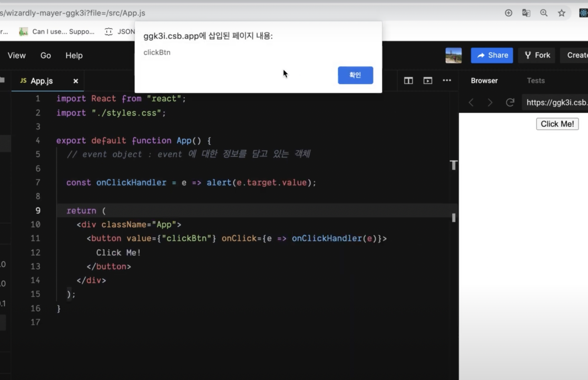
Task: Click the 확인 button in the alert dialog
Action: (x=355, y=75)
